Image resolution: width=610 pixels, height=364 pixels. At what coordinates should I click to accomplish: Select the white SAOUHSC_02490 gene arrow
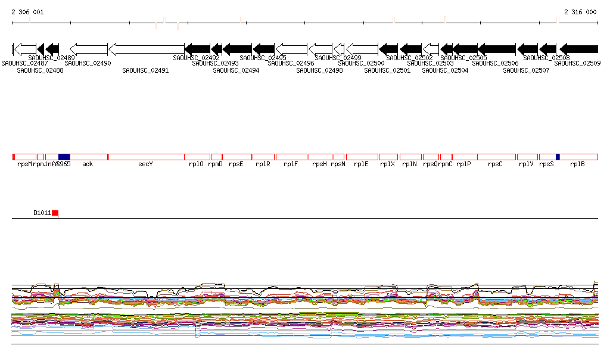tap(89, 49)
